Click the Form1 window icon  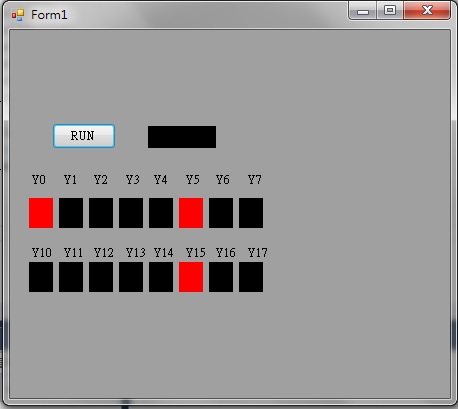tap(18, 15)
